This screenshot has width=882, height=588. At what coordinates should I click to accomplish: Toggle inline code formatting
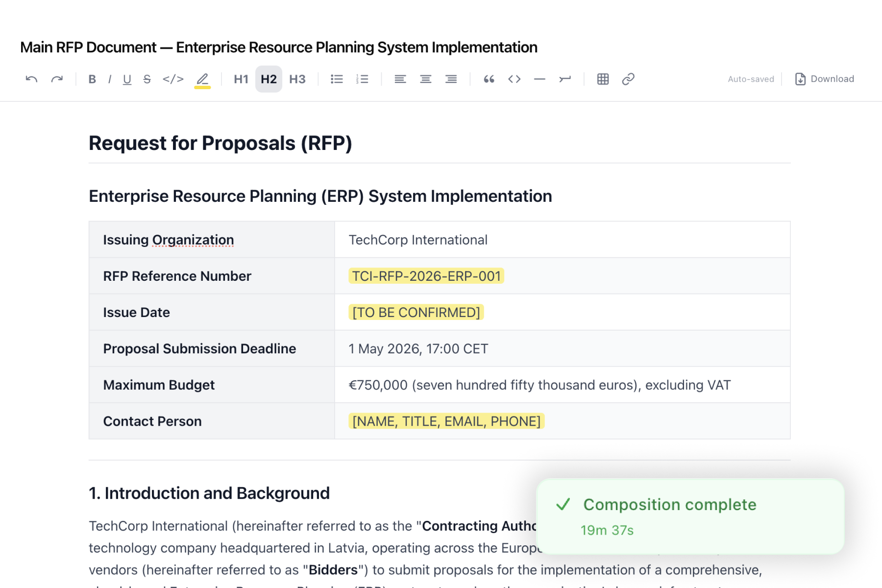pyautogui.click(x=173, y=78)
